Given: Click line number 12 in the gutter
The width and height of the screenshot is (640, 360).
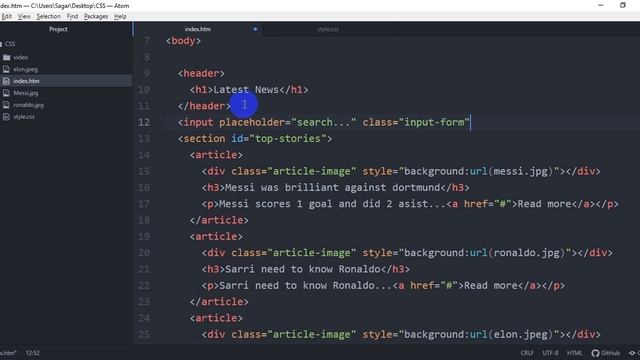Looking at the screenshot, I should point(144,122).
